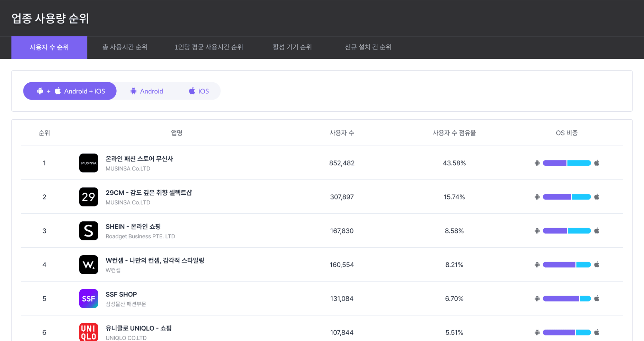Image resolution: width=644 pixels, height=341 pixels.
Task: Open 온라인 패션 스토어 무신사 app link
Action: 139,159
